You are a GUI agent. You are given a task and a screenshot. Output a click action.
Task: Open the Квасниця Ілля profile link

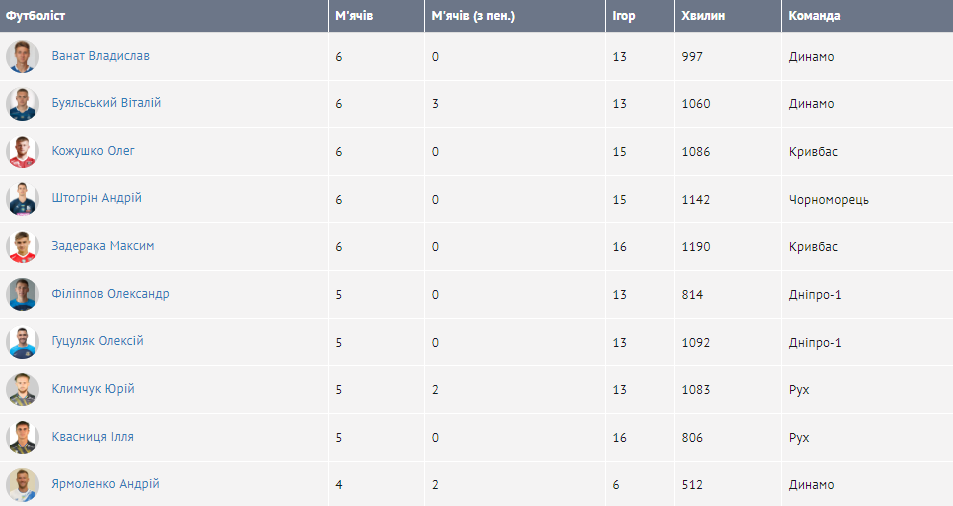[x=92, y=437]
